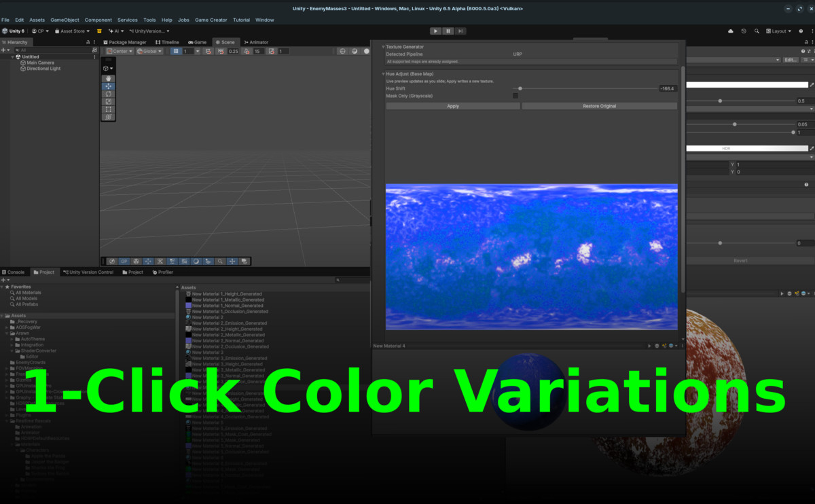Switch to the Game tab
Screen dimensions: 815x504
coord(197,42)
